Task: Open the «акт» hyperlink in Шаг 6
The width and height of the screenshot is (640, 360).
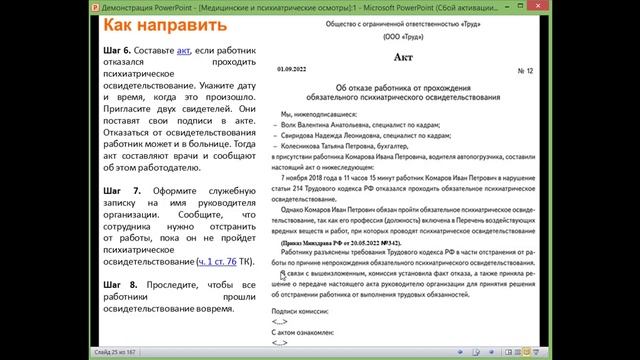Action: 183,51
